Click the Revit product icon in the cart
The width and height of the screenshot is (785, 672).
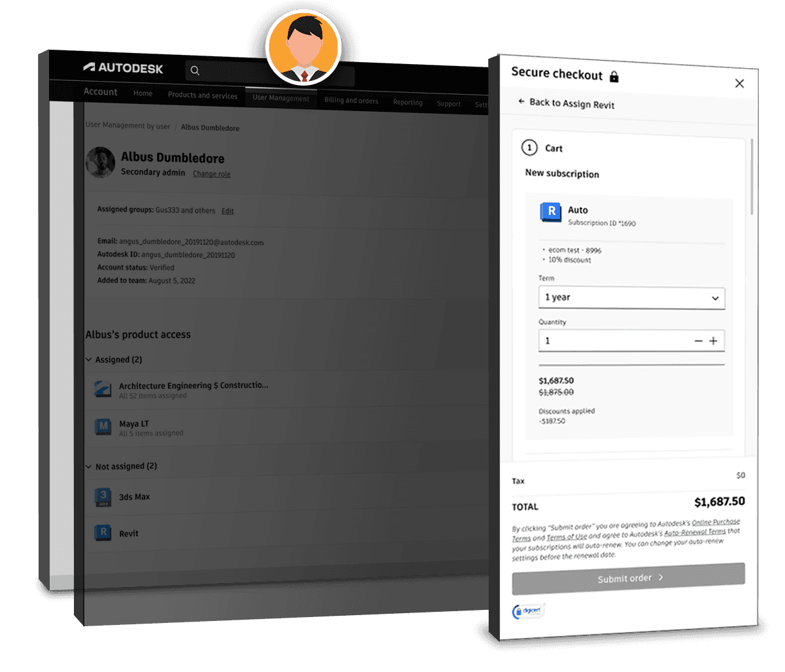[551, 212]
